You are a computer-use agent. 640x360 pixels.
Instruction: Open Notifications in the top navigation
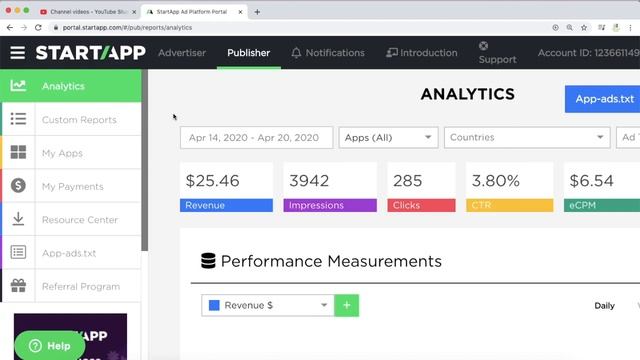coord(328,53)
